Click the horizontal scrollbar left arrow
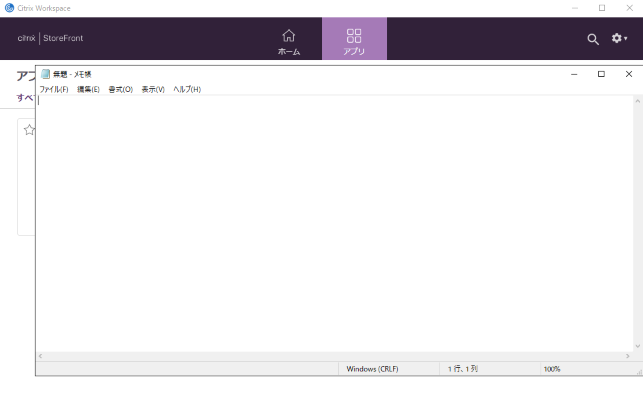643x407 pixels. coord(40,356)
